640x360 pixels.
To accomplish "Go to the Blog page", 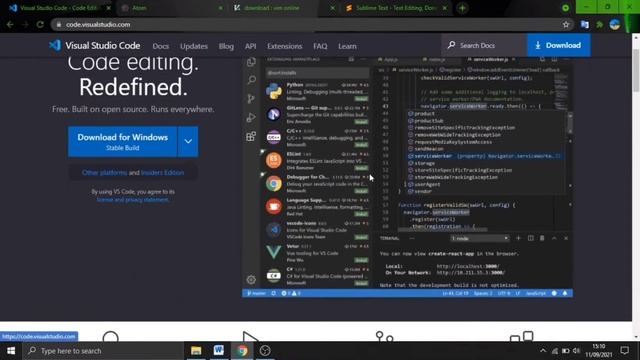I will pyautogui.click(x=226, y=46).
